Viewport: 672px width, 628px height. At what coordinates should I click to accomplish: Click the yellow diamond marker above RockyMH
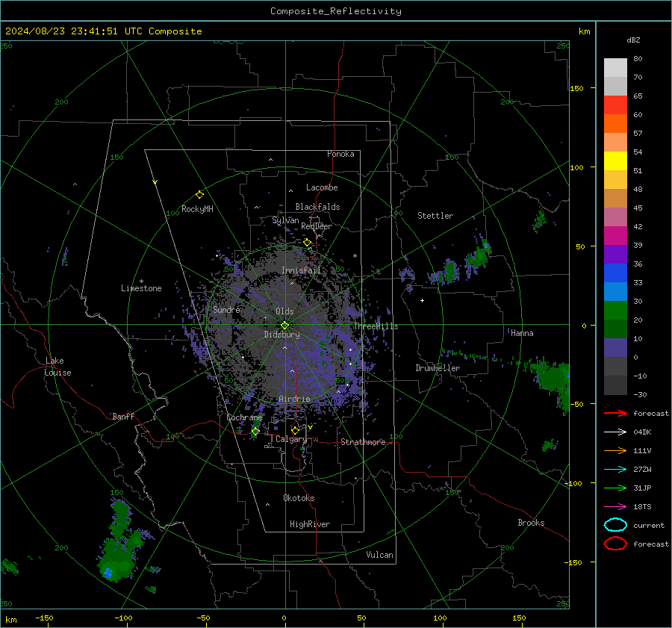(x=199, y=195)
